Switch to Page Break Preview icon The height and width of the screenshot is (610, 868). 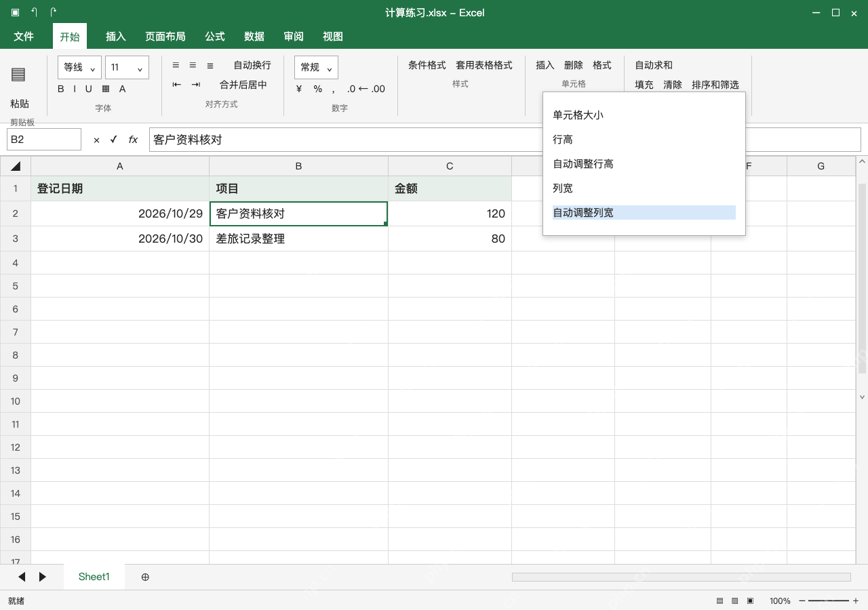click(x=750, y=601)
